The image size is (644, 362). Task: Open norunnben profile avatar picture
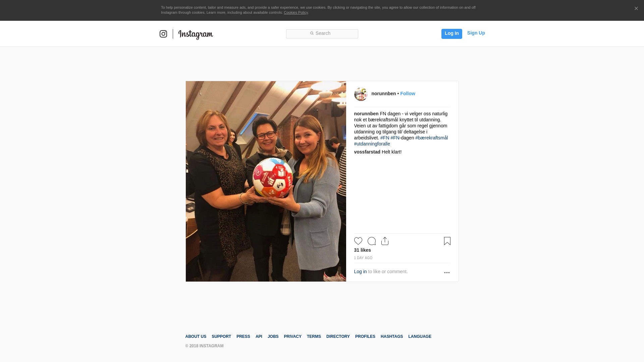361,94
